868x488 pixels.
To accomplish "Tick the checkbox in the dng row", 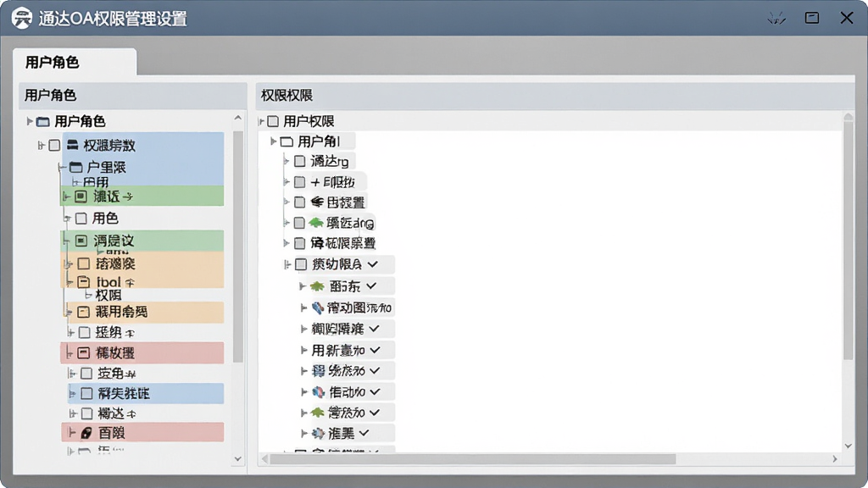I will point(299,223).
